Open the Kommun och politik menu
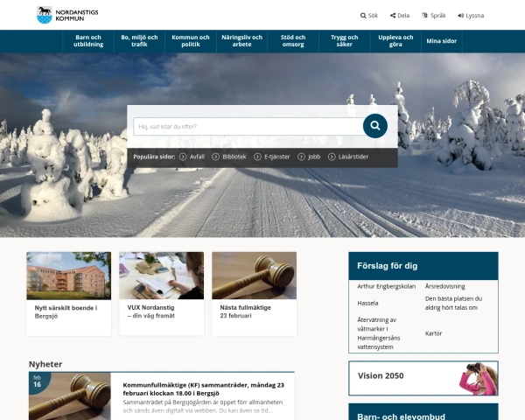 click(191, 41)
